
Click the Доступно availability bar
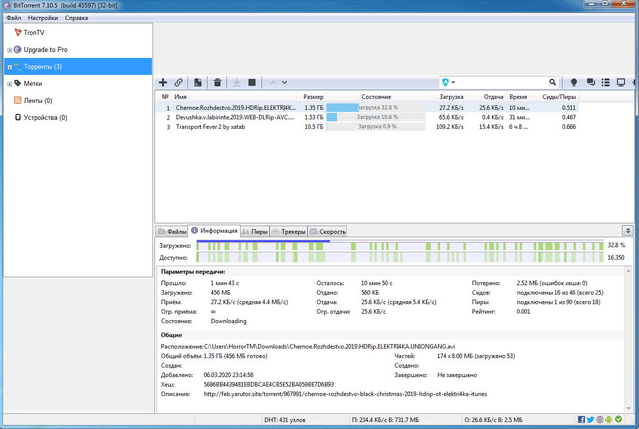[x=400, y=257]
